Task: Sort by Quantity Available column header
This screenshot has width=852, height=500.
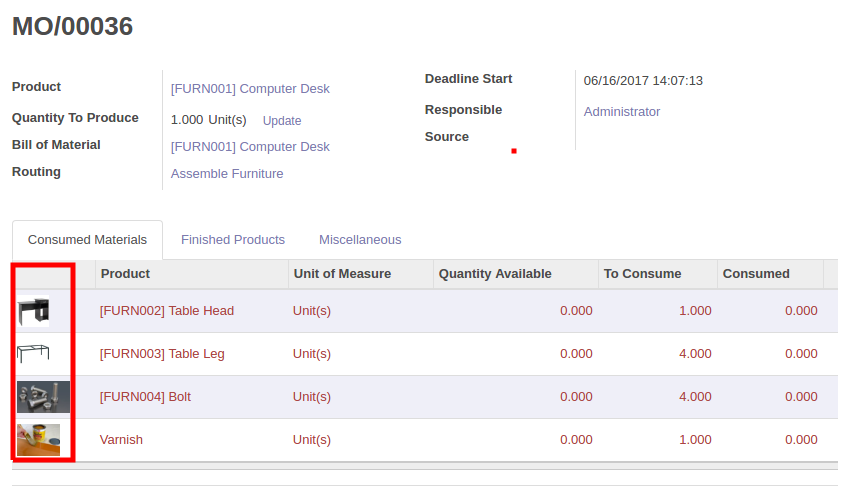Action: click(495, 274)
